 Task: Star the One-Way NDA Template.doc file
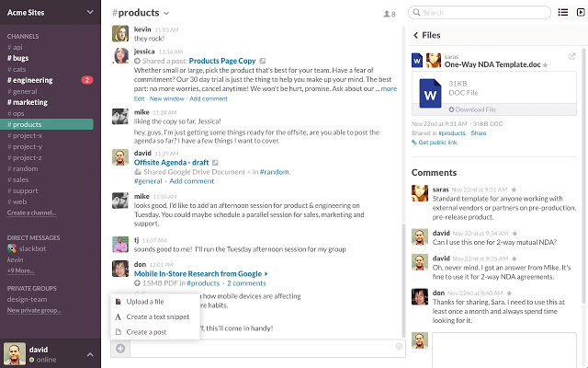click(545, 65)
